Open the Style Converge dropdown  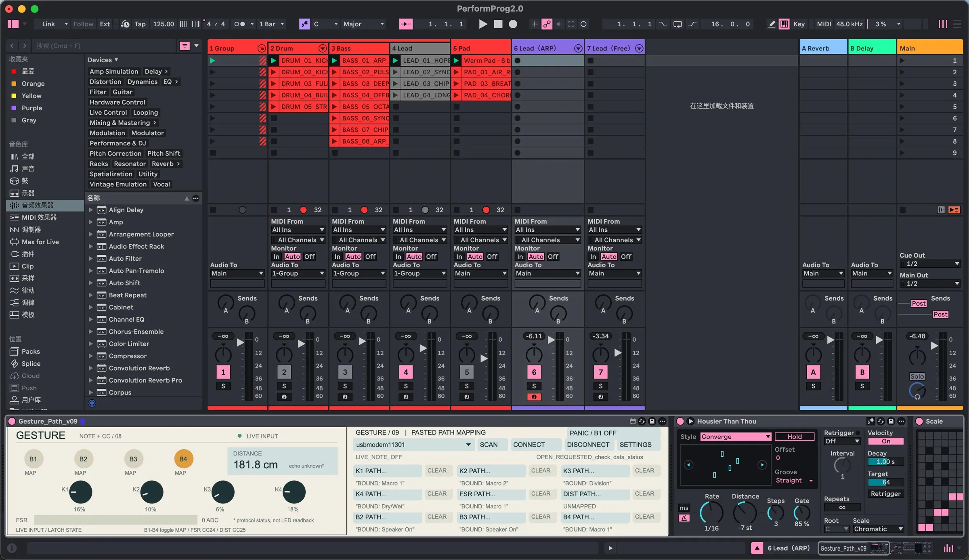point(735,437)
